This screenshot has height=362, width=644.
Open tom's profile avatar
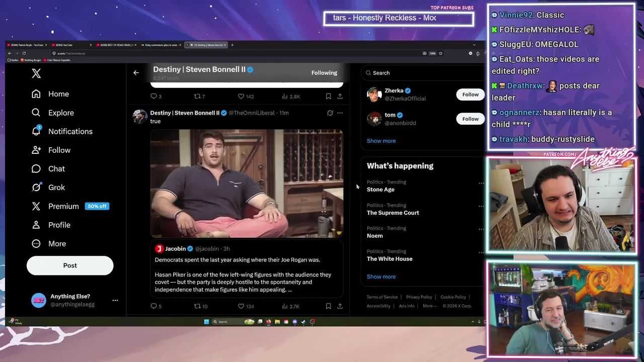pyautogui.click(x=374, y=119)
